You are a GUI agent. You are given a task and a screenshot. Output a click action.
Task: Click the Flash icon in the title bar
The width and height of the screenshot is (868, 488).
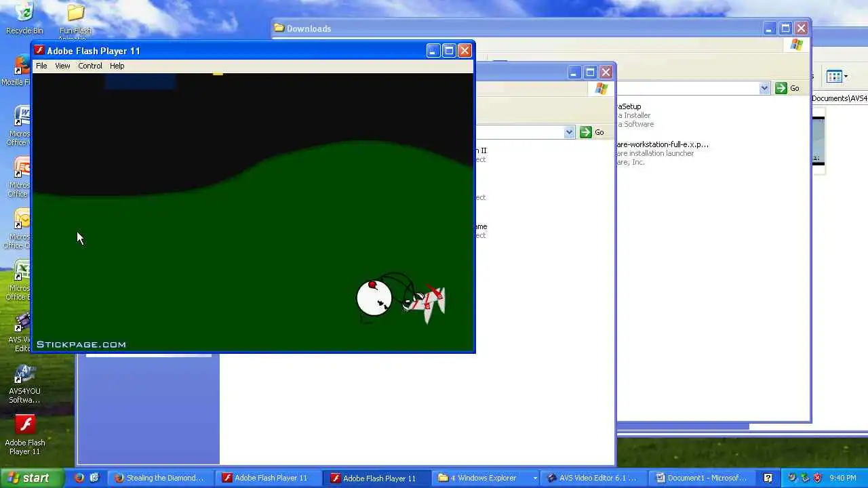click(39, 51)
